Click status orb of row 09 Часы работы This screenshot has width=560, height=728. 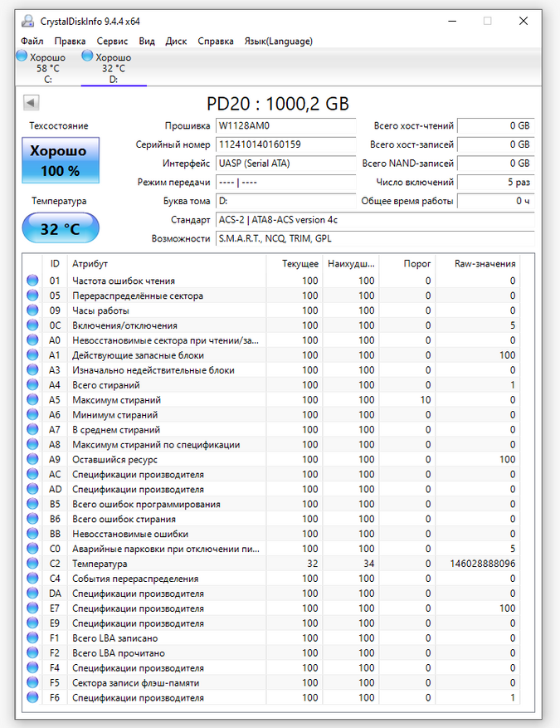(32, 310)
